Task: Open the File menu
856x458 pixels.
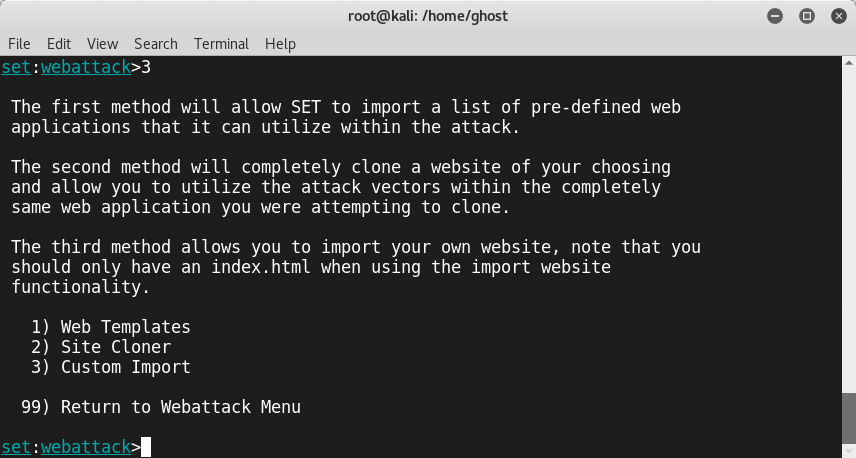Action: click(19, 44)
